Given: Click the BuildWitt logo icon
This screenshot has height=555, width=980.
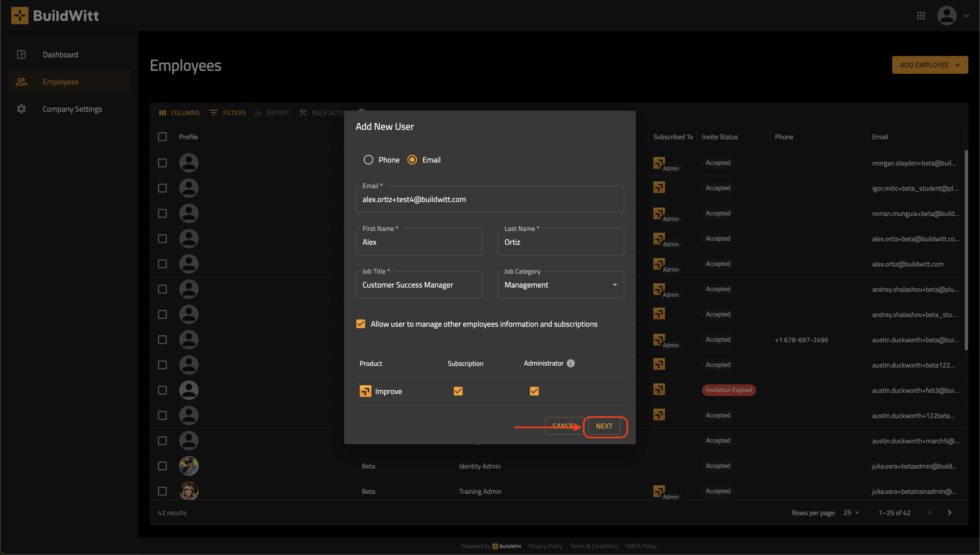Looking at the screenshot, I should click(x=19, y=16).
